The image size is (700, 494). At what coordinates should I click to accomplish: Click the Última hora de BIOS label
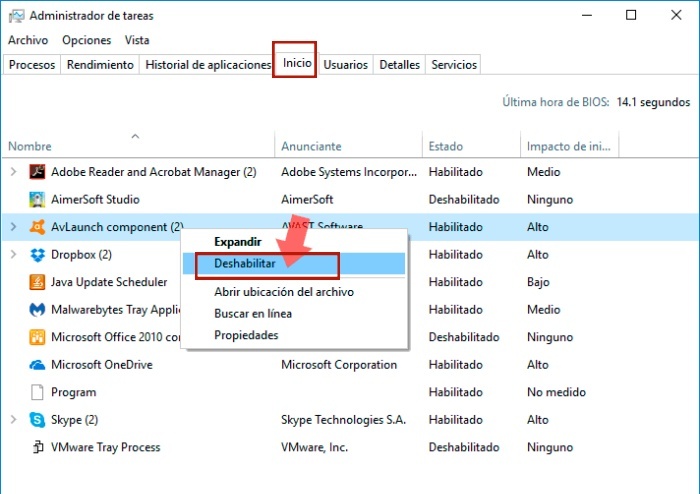pos(556,102)
